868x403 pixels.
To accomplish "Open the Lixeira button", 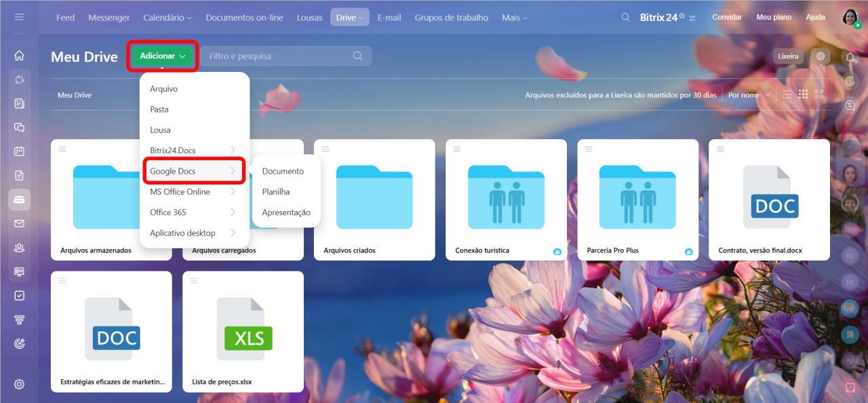I will [788, 56].
